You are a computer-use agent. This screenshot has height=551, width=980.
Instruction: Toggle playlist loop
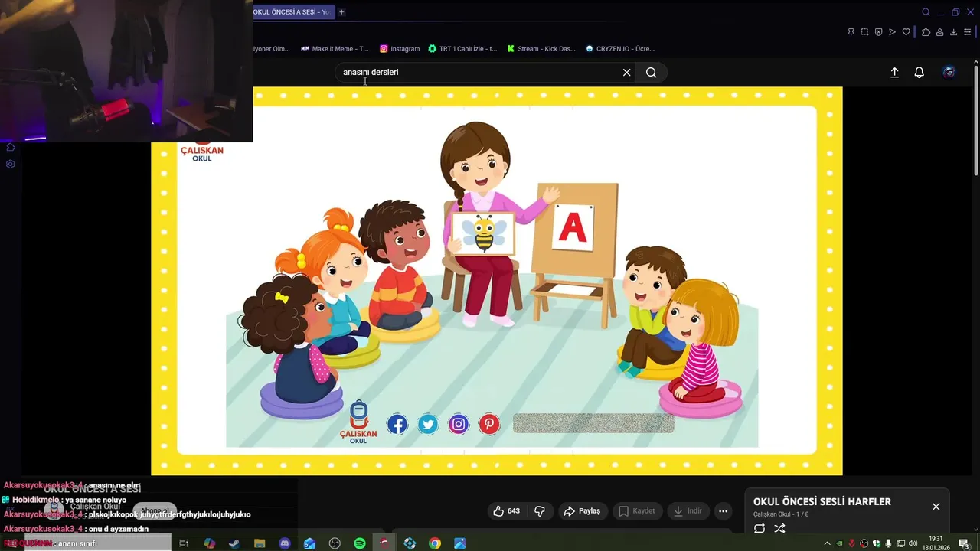pyautogui.click(x=759, y=528)
